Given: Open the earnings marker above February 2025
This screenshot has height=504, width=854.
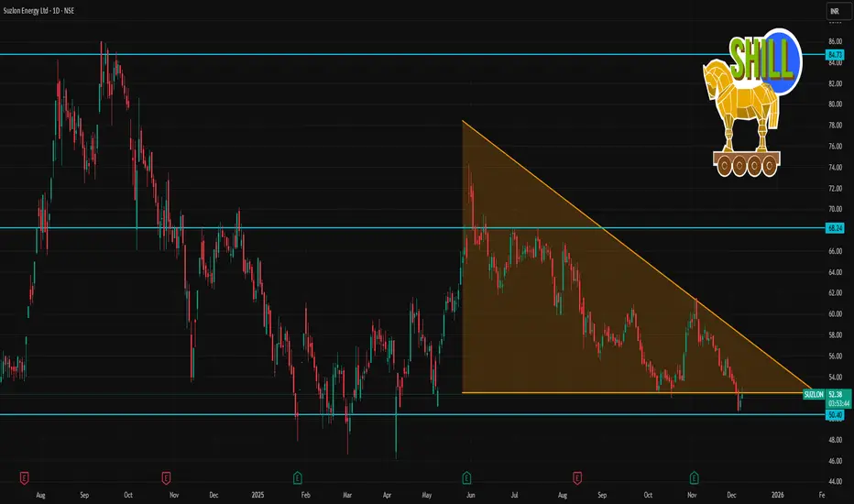Looking at the screenshot, I should click(x=298, y=478).
